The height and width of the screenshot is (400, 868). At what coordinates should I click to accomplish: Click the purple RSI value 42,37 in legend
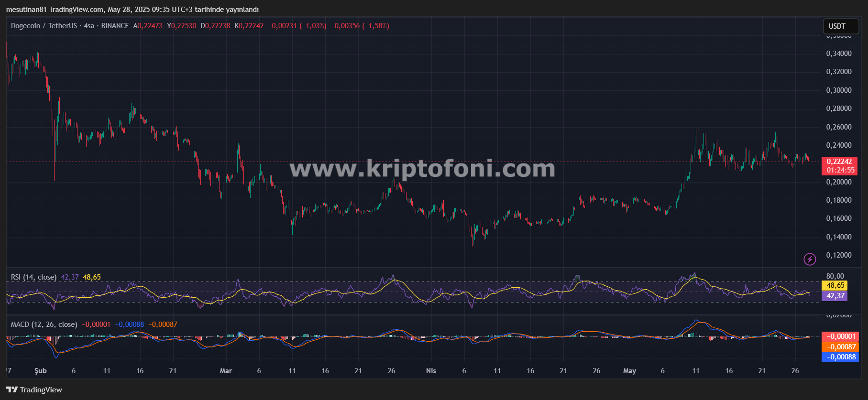(70, 277)
